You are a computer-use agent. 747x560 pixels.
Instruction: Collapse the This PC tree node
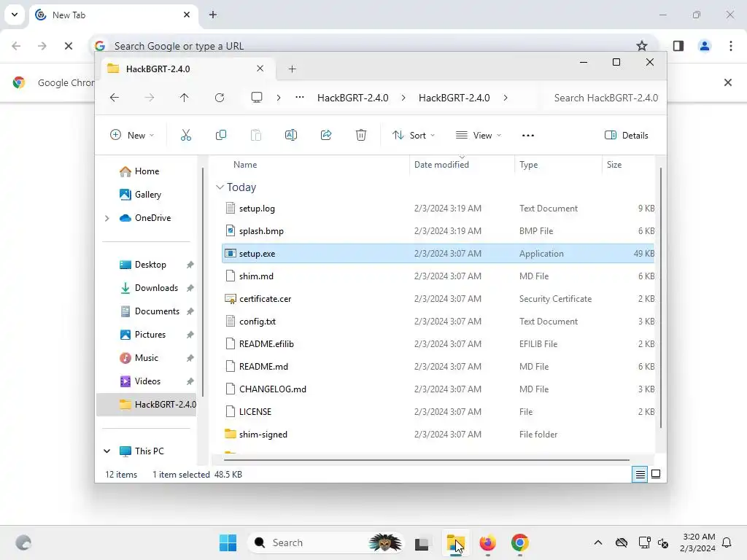[107, 451]
